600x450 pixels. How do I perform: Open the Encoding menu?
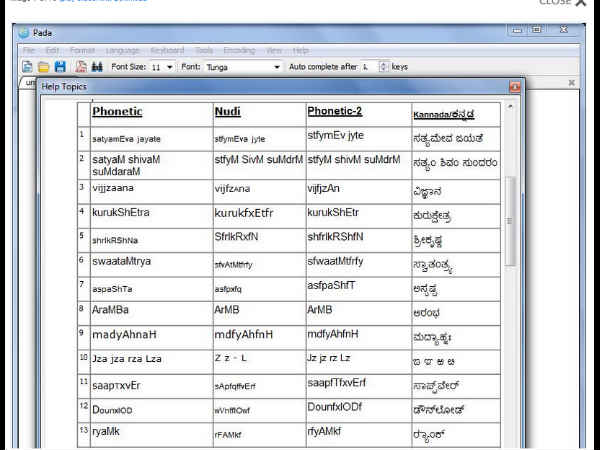(240, 51)
